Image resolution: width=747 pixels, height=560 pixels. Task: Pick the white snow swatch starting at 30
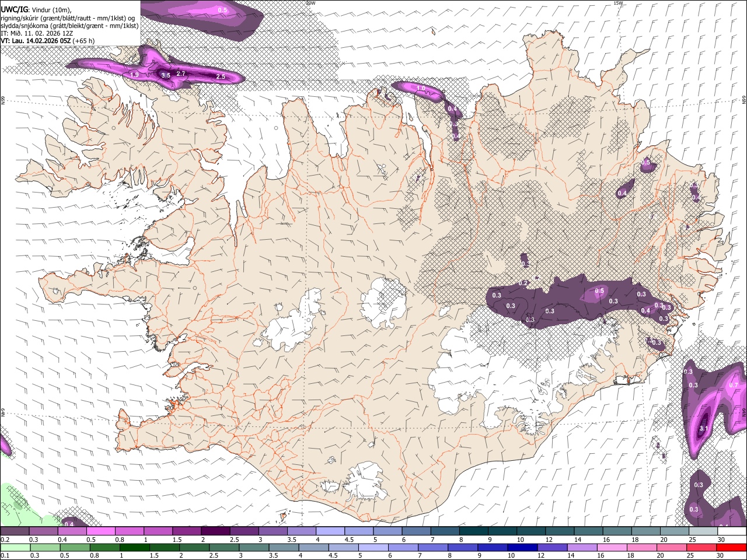732,531
